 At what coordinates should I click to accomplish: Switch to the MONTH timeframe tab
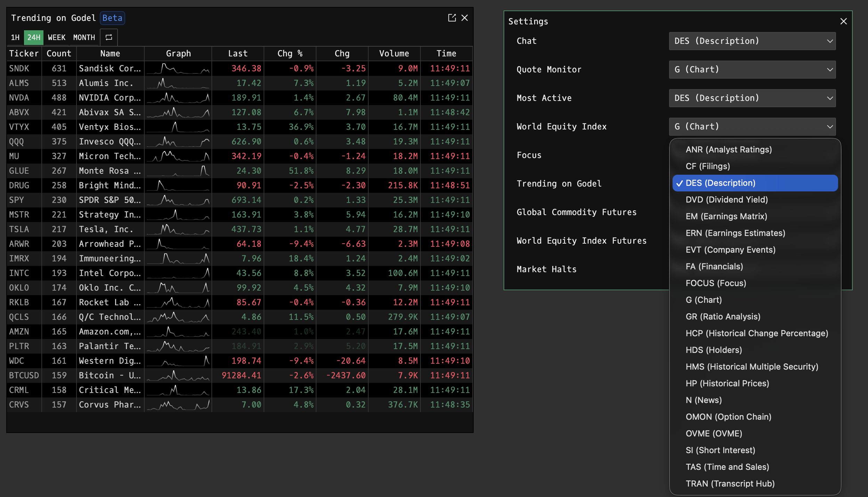(84, 37)
